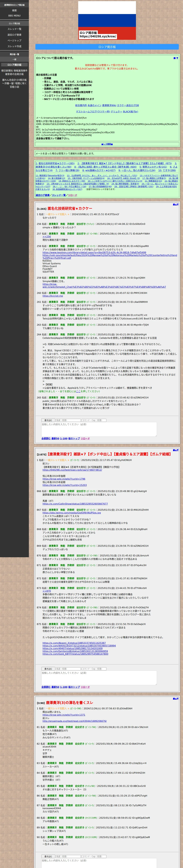The height and width of the screenshot is (868, 183).
Task: Click 書き込む button in thread 1
Action: [48, 420]
